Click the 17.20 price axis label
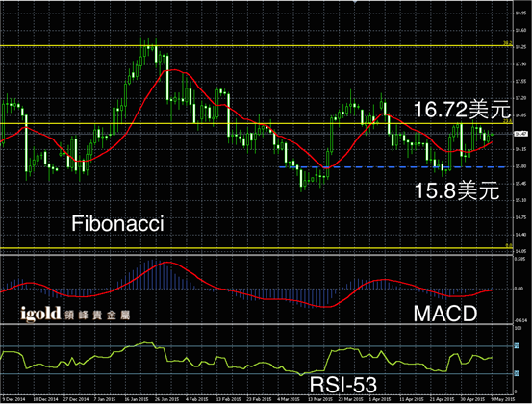Viewport: 532px width, 404px height. click(520, 98)
